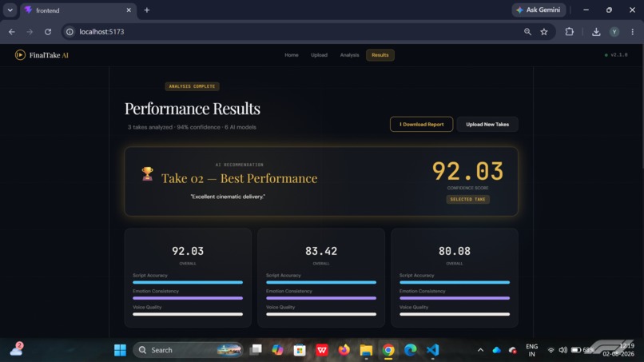This screenshot has width=644, height=362.
Task: Open WPS Office from taskbar
Action: pos(321,350)
